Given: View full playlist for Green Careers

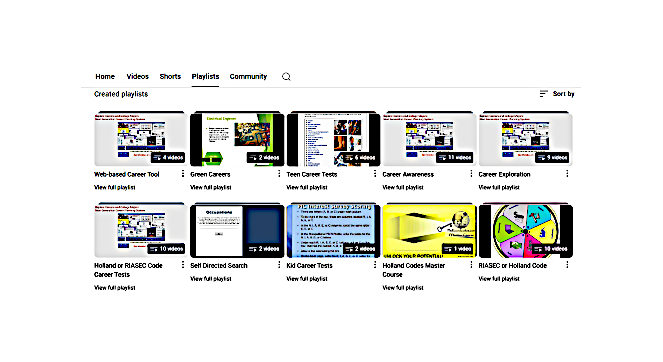Looking at the screenshot, I should [x=211, y=187].
